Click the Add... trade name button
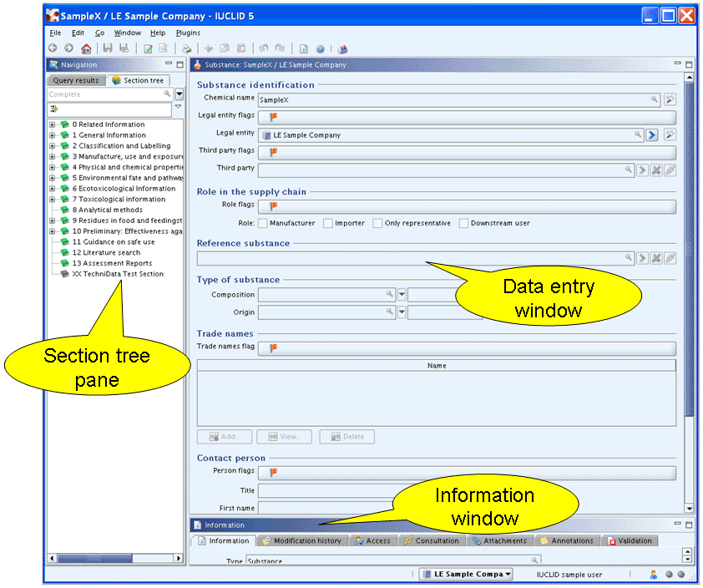Screen dimensions: 703x588 pos(225,436)
